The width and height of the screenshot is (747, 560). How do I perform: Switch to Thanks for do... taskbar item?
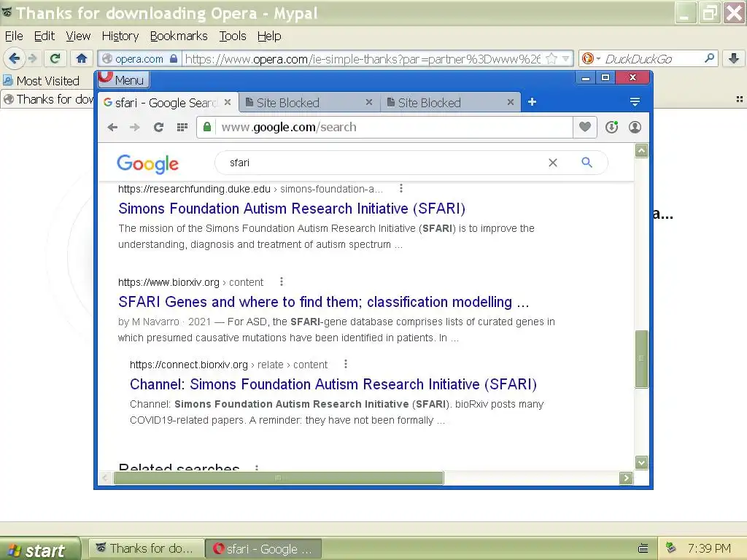[145, 548]
